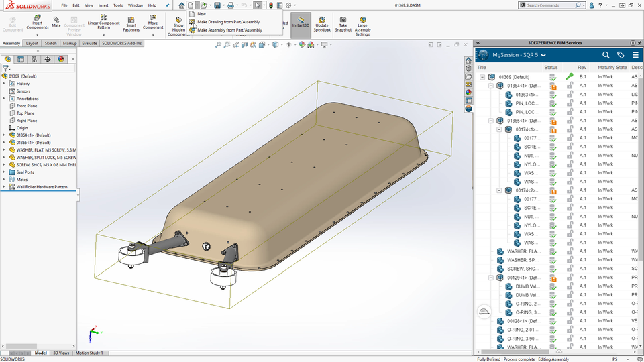Click the Save disk icon
This screenshot has height=362, width=644.
pyautogui.click(x=217, y=5)
